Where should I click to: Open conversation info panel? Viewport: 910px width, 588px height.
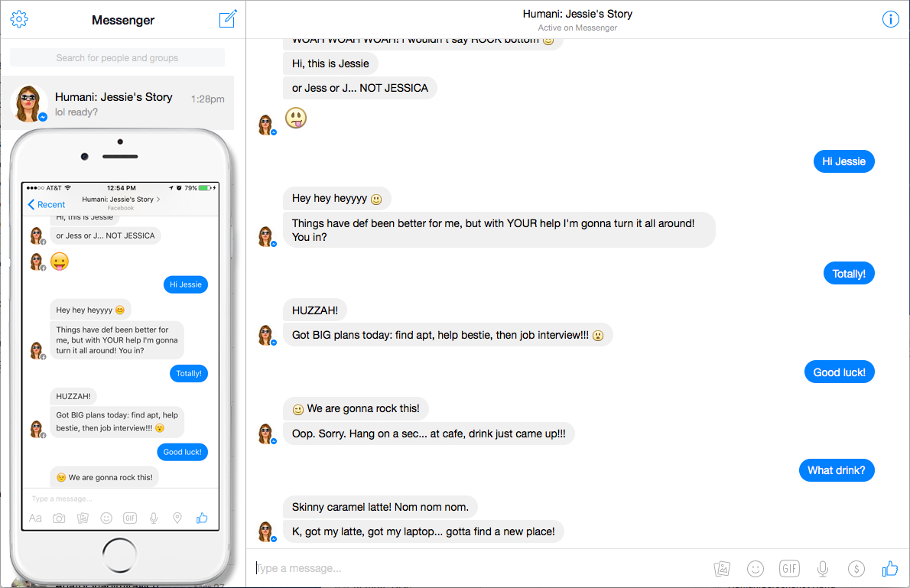click(890, 19)
